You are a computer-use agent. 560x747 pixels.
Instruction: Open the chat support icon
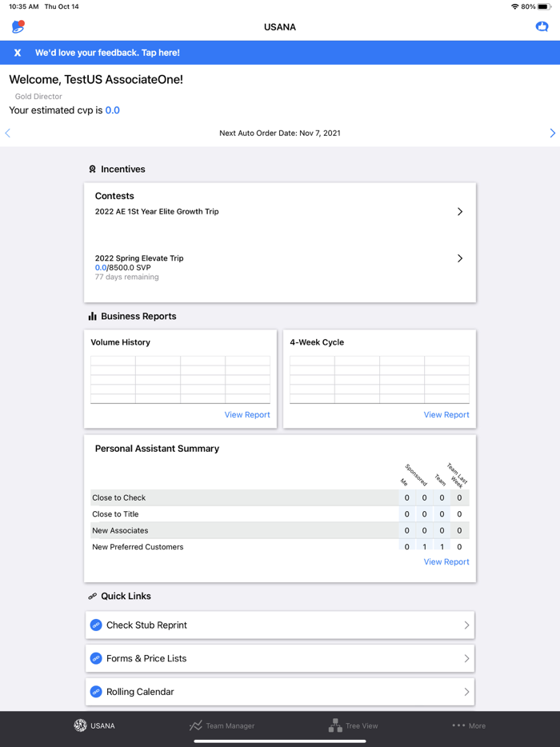(542, 26)
